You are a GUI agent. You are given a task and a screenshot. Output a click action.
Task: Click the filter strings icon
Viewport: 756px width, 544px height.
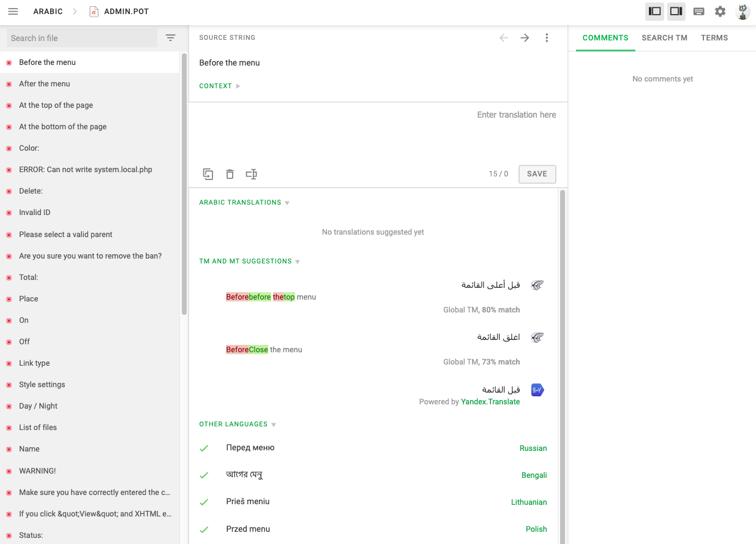tap(171, 38)
